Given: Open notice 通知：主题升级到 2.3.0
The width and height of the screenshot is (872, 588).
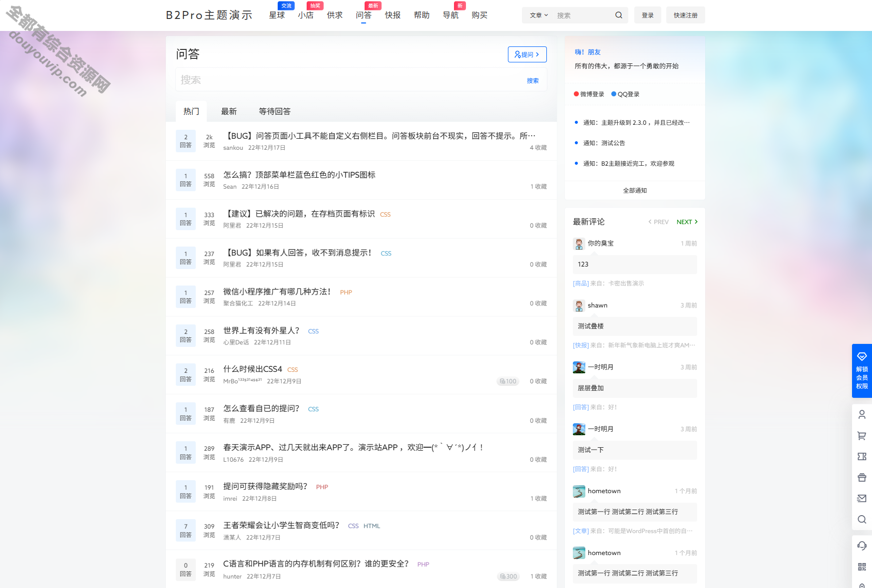Looking at the screenshot, I should [x=636, y=123].
